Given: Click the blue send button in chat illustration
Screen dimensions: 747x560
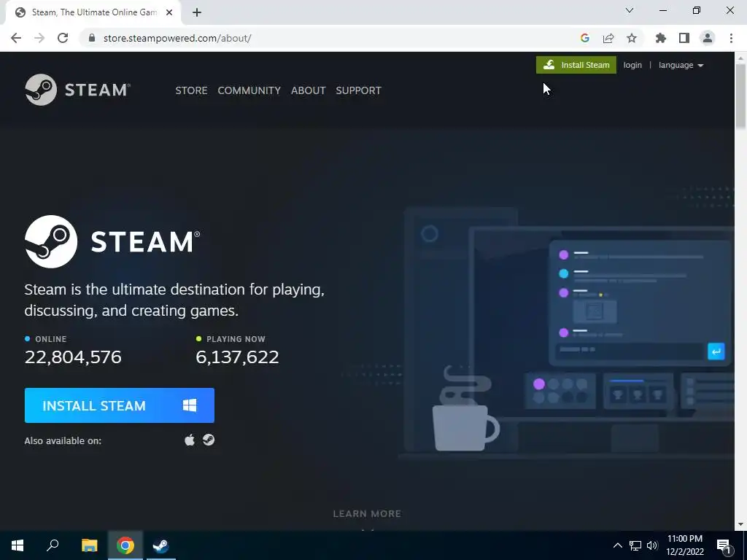Looking at the screenshot, I should [x=716, y=351].
